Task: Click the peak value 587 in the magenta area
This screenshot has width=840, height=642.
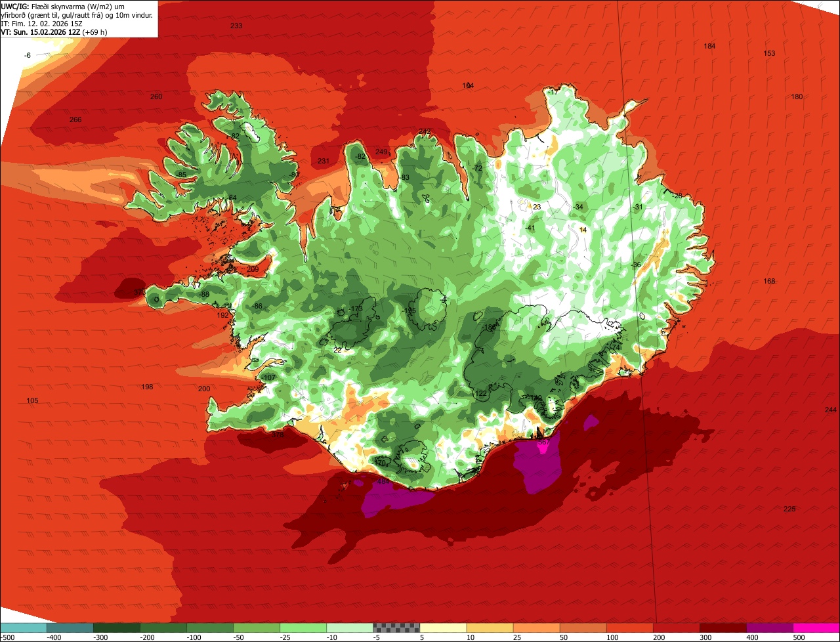Action: (543, 442)
